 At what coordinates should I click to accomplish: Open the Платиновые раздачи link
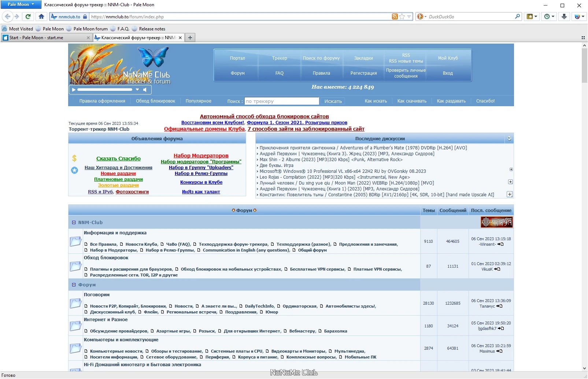(118, 179)
